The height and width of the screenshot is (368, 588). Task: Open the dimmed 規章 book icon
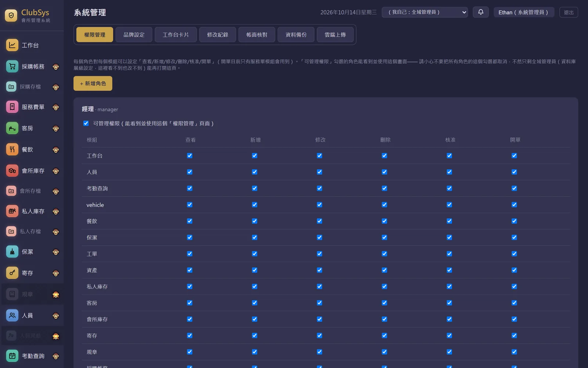tap(12, 294)
